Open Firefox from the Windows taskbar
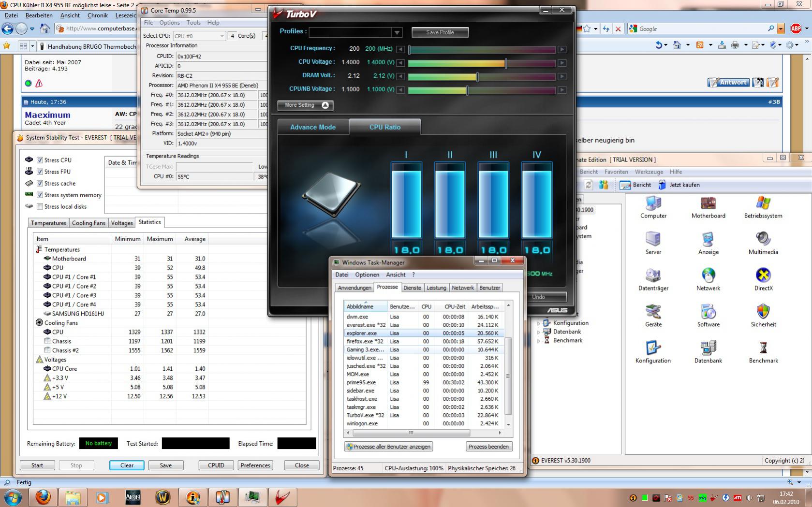The image size is (812, 507). (43, 497)
